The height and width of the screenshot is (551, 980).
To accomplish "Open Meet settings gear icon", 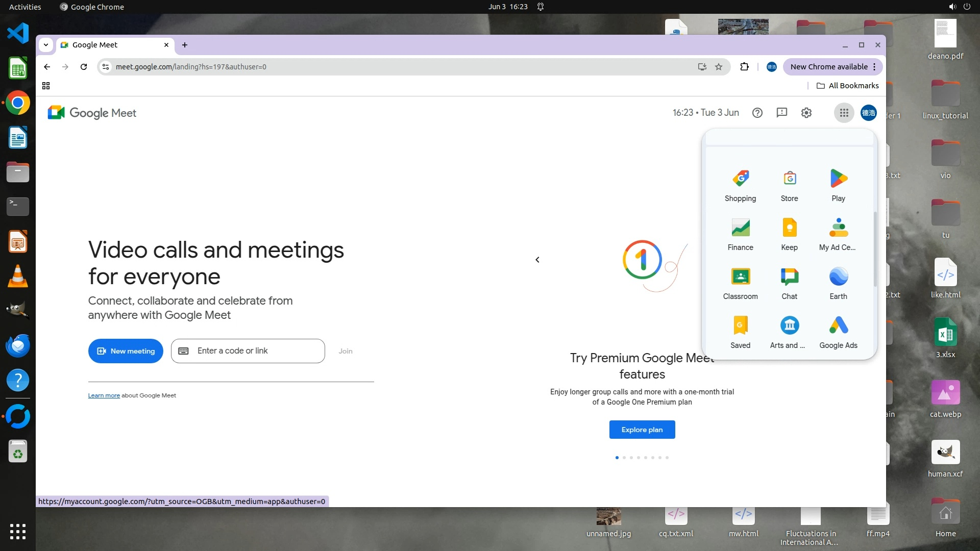I will [x=806, y=113].
